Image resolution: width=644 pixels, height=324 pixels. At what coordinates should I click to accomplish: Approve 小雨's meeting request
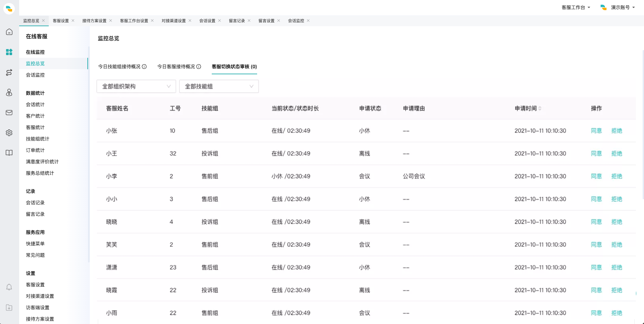tap(596, 313)
